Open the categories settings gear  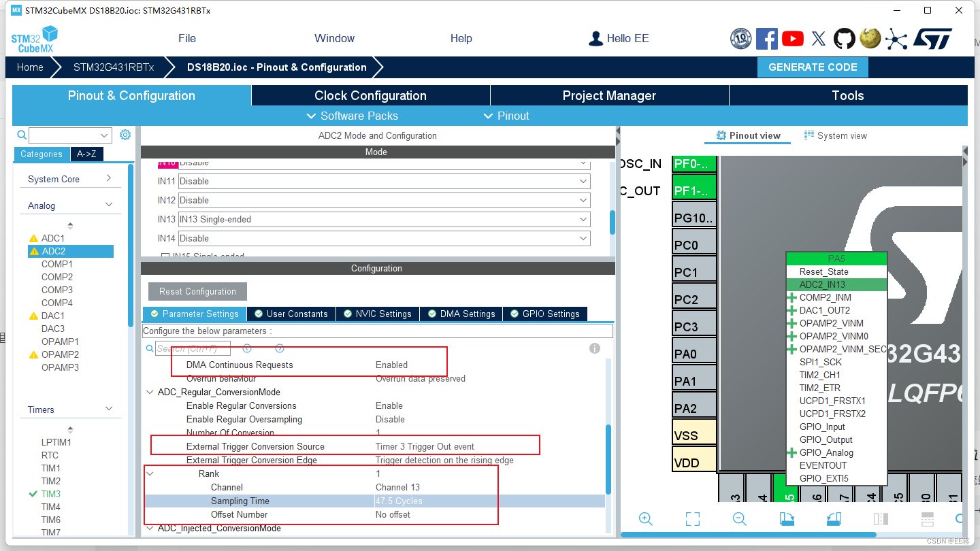(125, 135)
